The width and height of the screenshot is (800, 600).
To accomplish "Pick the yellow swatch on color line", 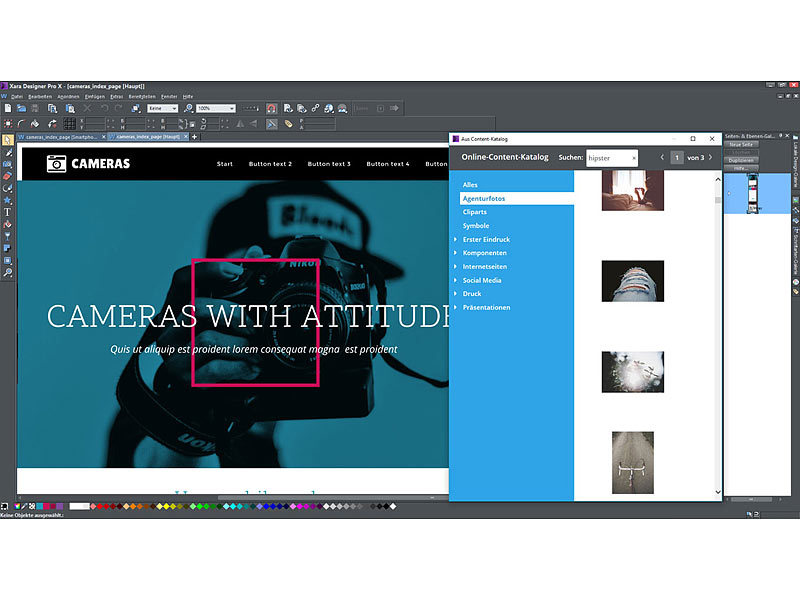I will (166, 507).
